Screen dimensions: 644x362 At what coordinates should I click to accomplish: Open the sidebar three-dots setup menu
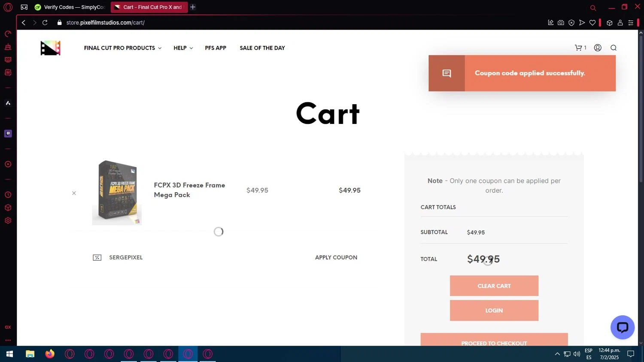[x=8, y=340]
